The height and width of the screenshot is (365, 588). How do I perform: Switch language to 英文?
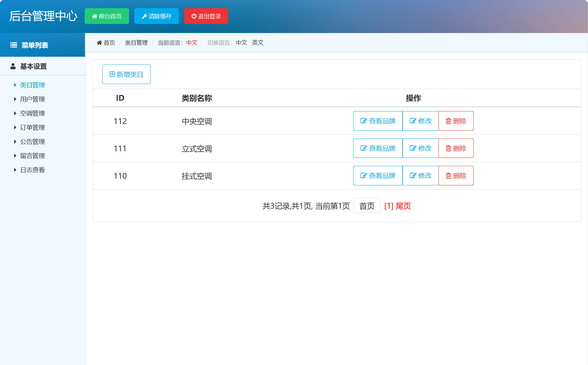(x=258, y=42)
